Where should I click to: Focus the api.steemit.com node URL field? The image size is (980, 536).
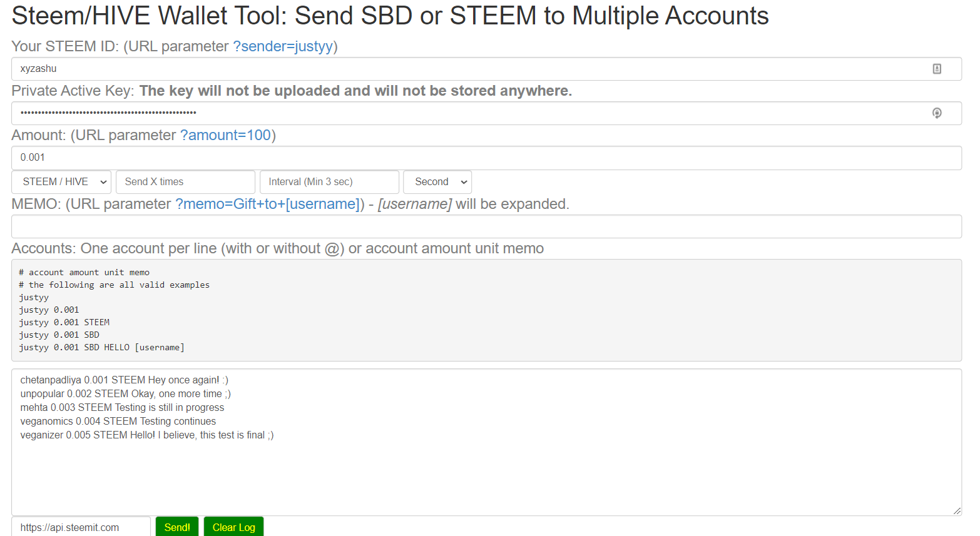click(81, 527)
